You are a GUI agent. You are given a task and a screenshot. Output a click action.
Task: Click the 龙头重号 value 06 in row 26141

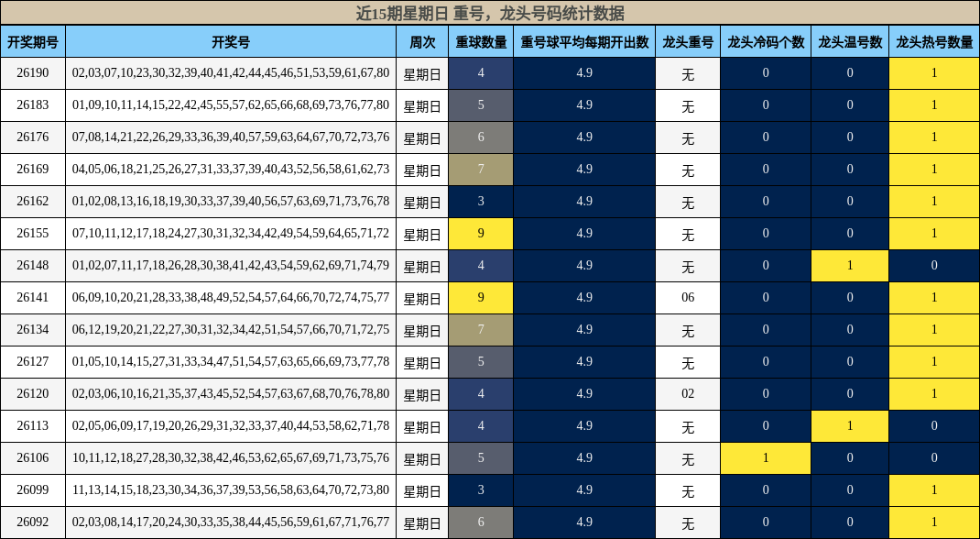point(688,298)
